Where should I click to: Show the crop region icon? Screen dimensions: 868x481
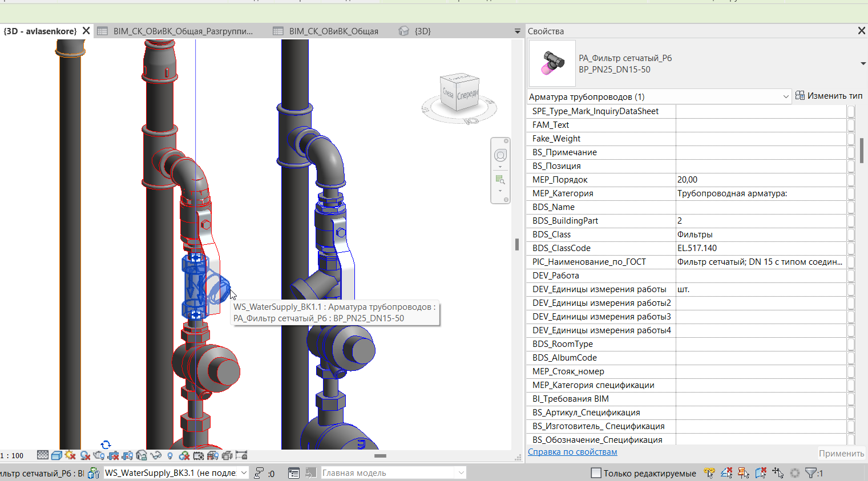pyautogui.click(x=128, y=455)
